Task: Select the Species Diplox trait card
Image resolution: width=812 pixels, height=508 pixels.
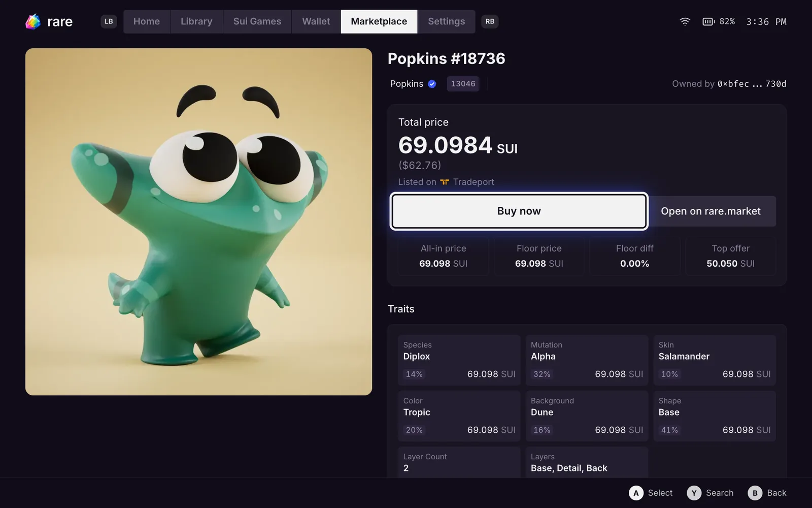Action: click(459, 360)
